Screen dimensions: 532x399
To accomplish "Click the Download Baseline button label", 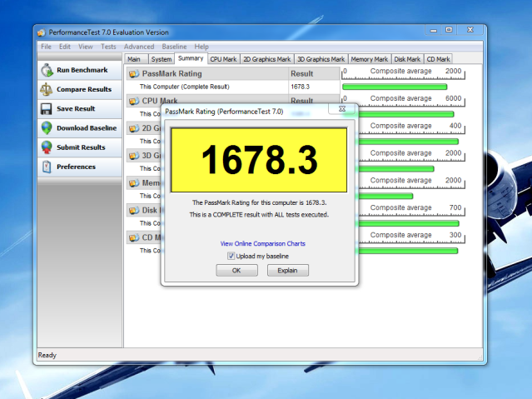I will tap(87, 128).
